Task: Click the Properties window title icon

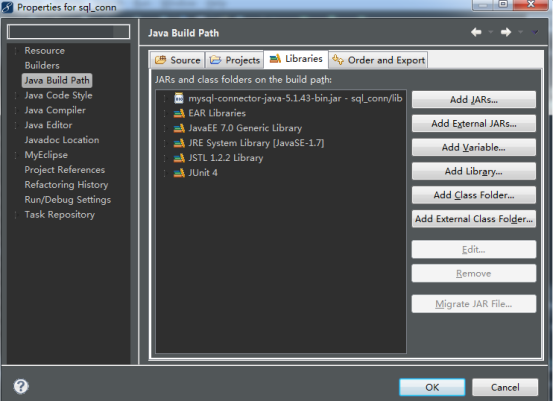Action: (7, 7)
